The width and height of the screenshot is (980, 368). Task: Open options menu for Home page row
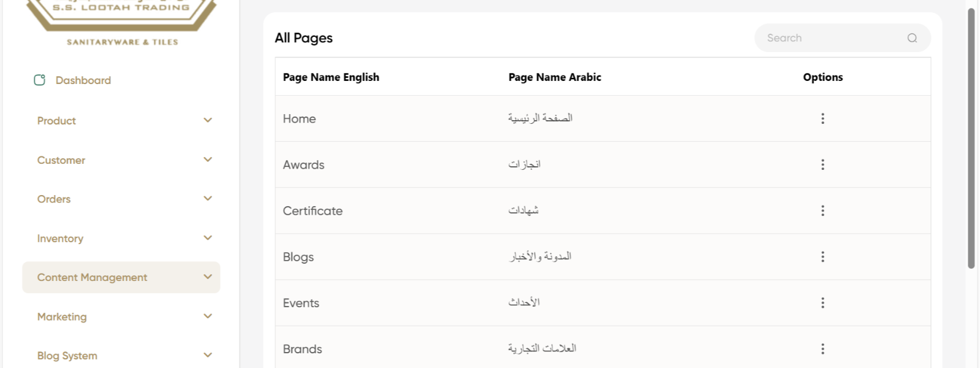click(823, 118)
